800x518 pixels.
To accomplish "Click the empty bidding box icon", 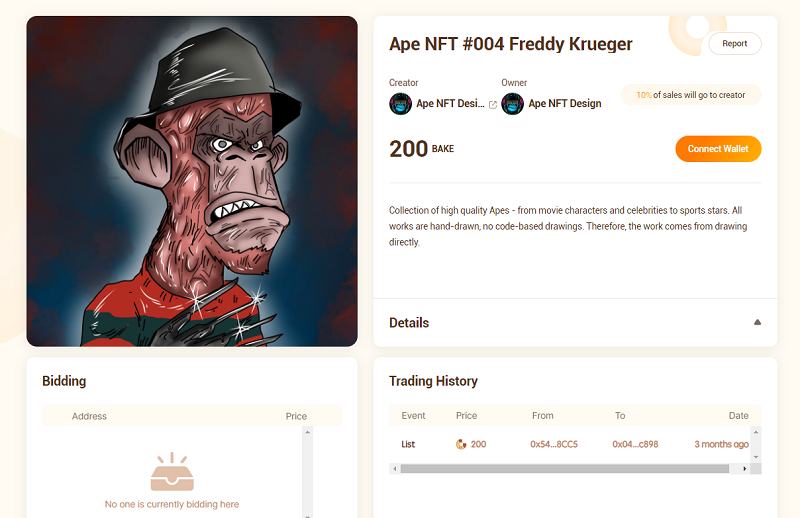I will pyautogui.click(x=172, y=472).
